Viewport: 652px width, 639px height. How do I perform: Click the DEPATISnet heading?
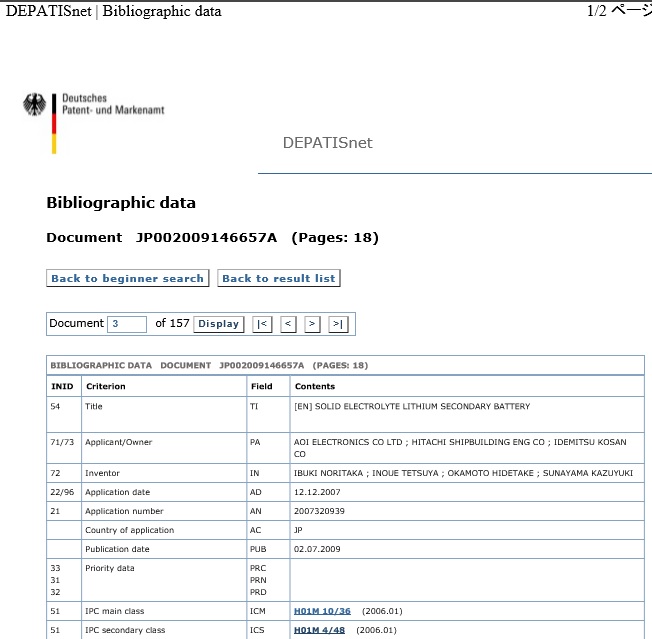328,143
